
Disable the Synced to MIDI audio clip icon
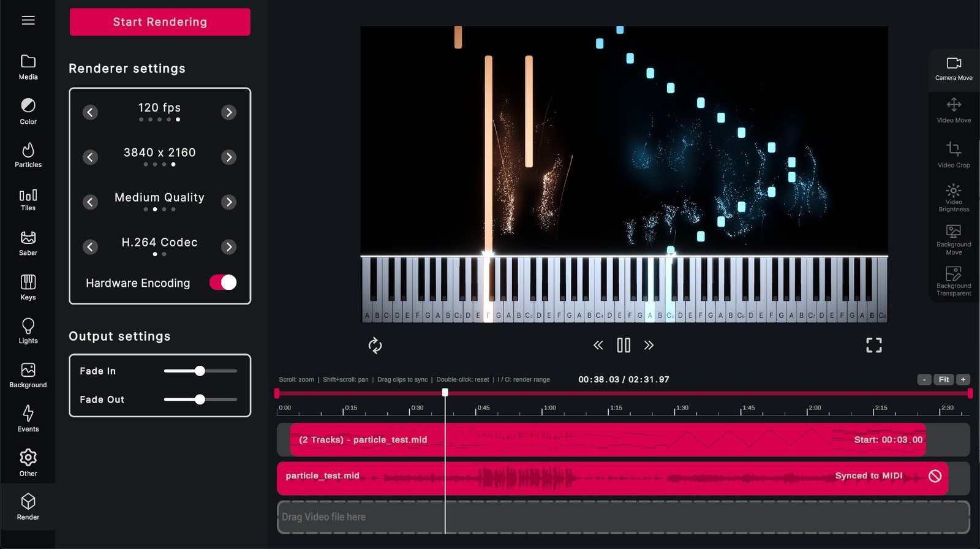pyautogui.click(x=935, y=476)
